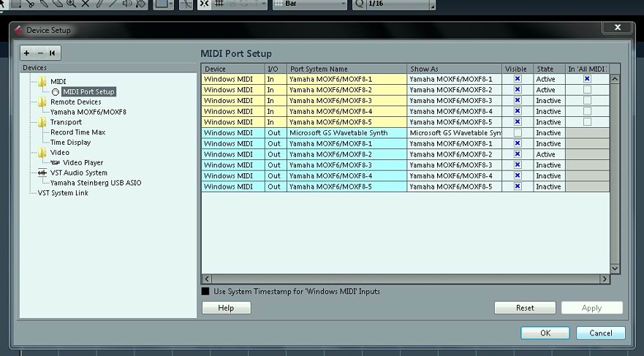
Task: Click the Cancel button
Action: point(601,333)
